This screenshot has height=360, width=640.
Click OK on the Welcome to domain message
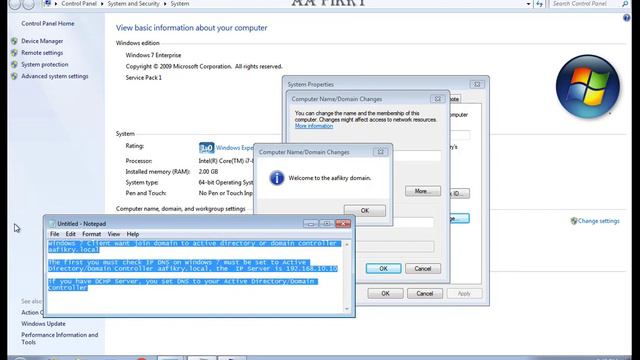tap(364, 211)
